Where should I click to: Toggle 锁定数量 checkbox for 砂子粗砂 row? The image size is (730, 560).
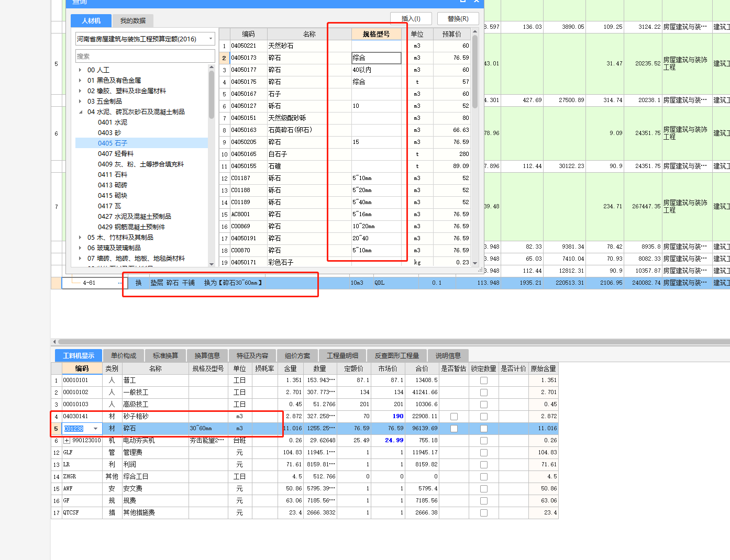pos(484,417)
